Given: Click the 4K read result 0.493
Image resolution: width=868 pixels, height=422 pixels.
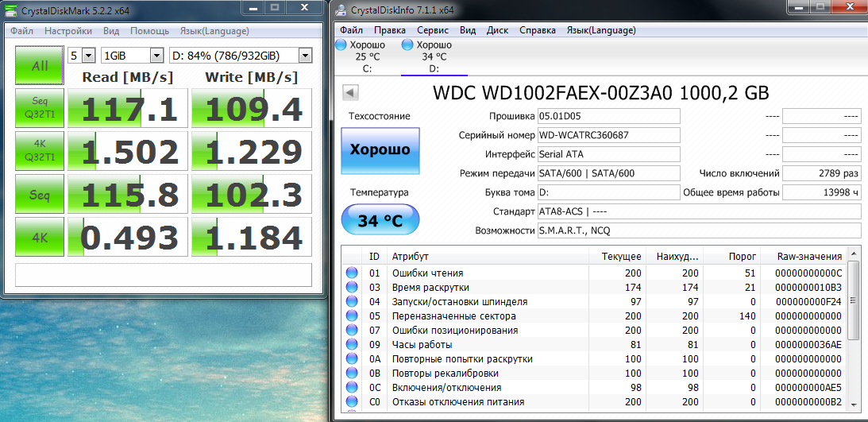Looking at the screenshot, I should [129, 238].
